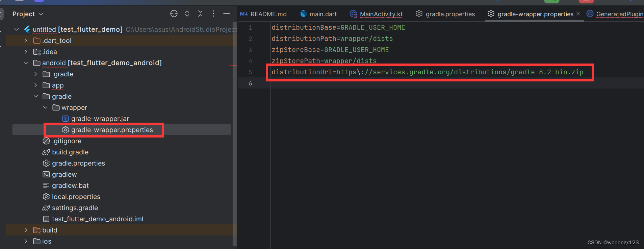Click the Expand Selected icon in Project panel
Screen dimensions: 644x249
(x=187, y=14)
